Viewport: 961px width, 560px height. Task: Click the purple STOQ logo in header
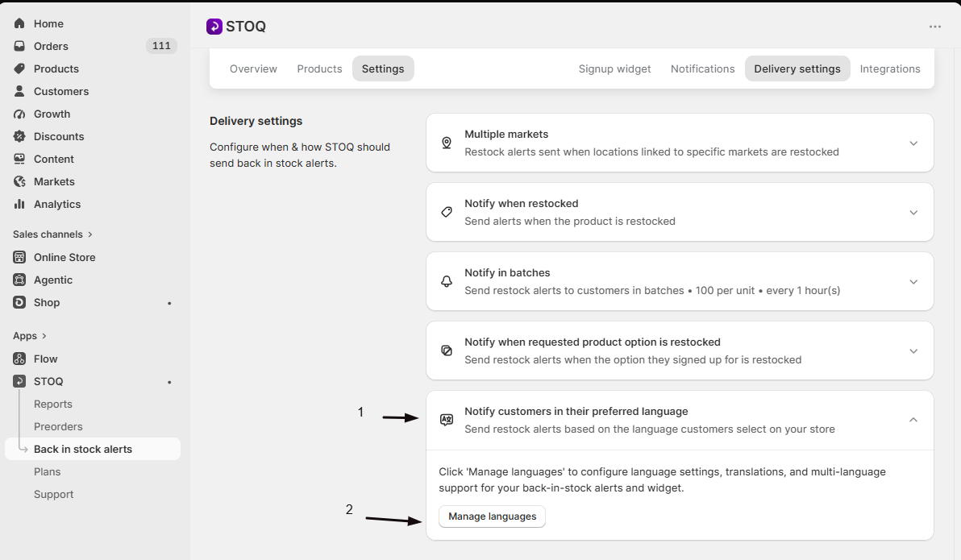[x=214, y=27]
